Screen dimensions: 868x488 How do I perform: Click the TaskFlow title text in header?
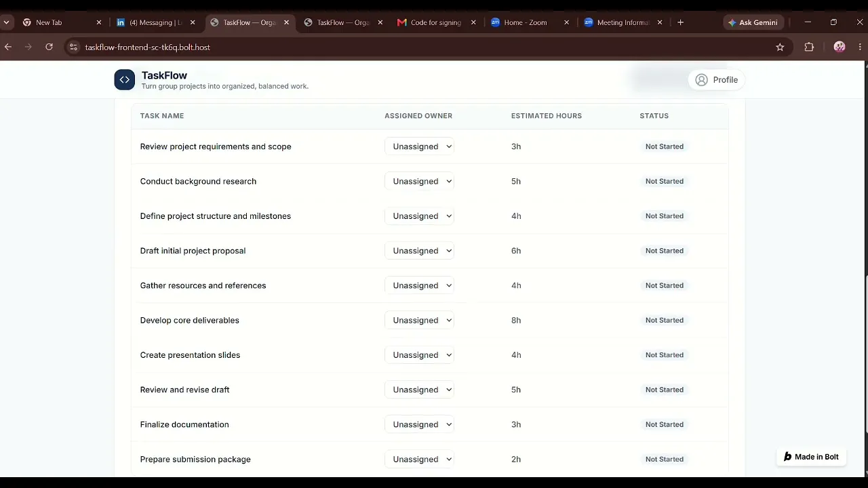(164, 75)
